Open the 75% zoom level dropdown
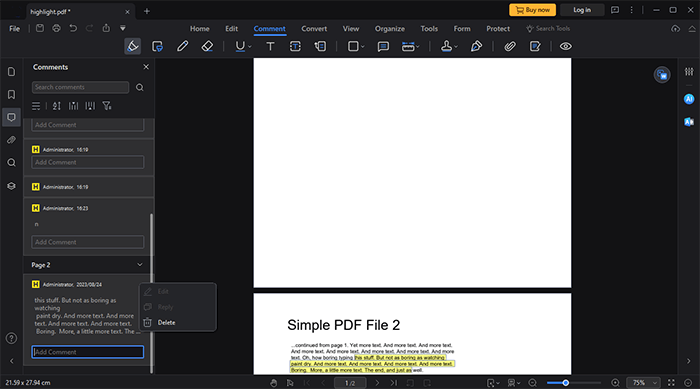The width and height of the screenshot is (700, 389). [643, 383]
